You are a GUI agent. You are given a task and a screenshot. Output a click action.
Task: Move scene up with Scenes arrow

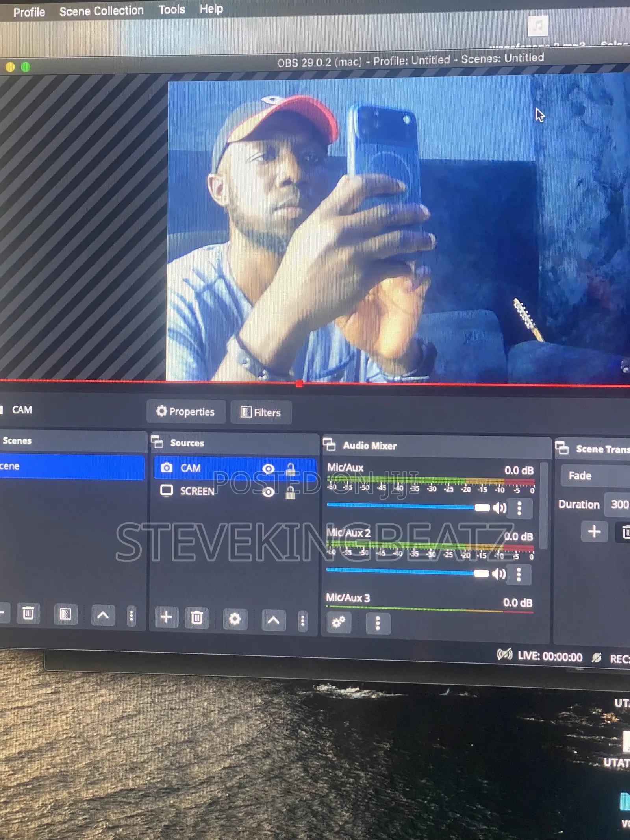pos(103,615)
